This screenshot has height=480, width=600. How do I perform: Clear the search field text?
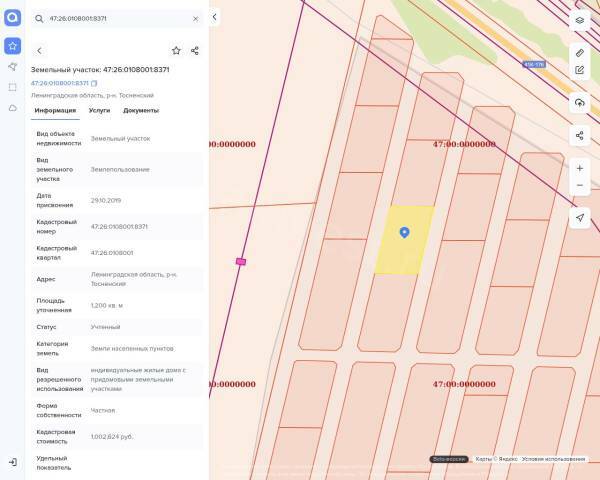click(195, 18)
